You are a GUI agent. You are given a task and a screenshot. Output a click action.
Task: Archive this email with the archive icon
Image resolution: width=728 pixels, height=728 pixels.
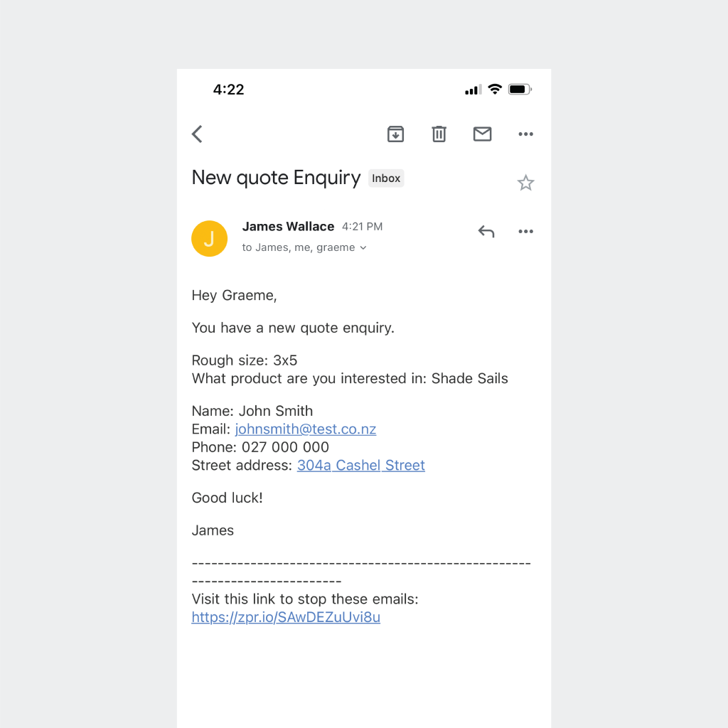pos(395,134)
